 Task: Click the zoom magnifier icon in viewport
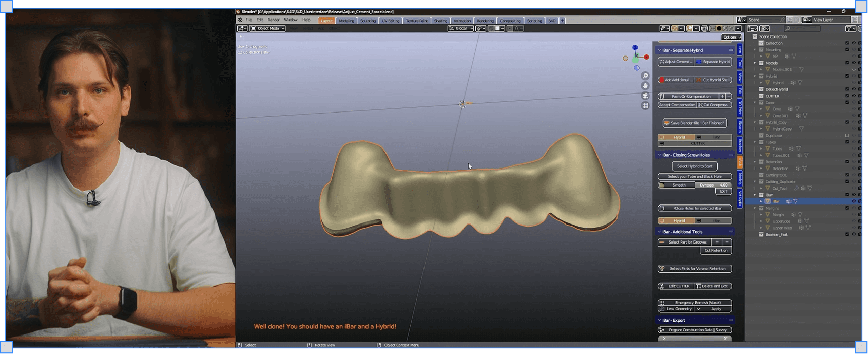coord(645,76)
